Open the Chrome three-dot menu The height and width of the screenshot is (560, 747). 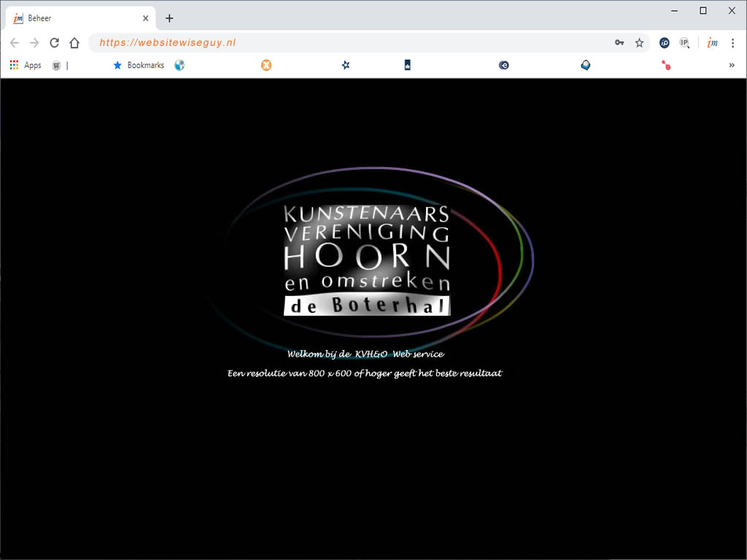tap(732, 43)
